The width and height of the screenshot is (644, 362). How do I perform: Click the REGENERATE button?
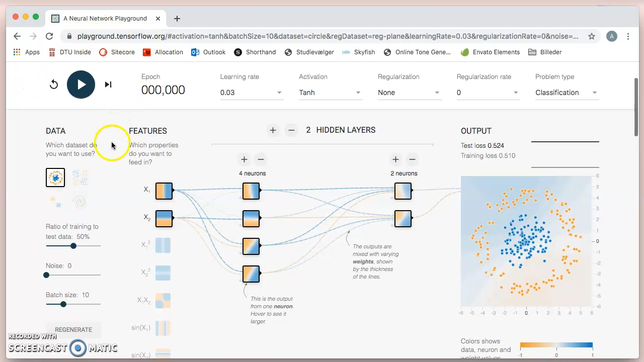pos(73,329)
